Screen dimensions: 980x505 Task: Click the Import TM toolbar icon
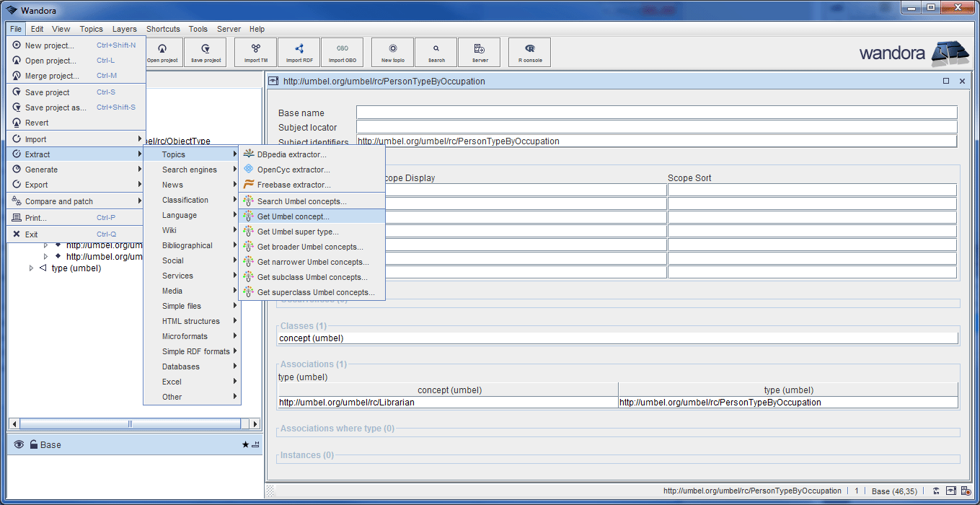coord(256,52)
